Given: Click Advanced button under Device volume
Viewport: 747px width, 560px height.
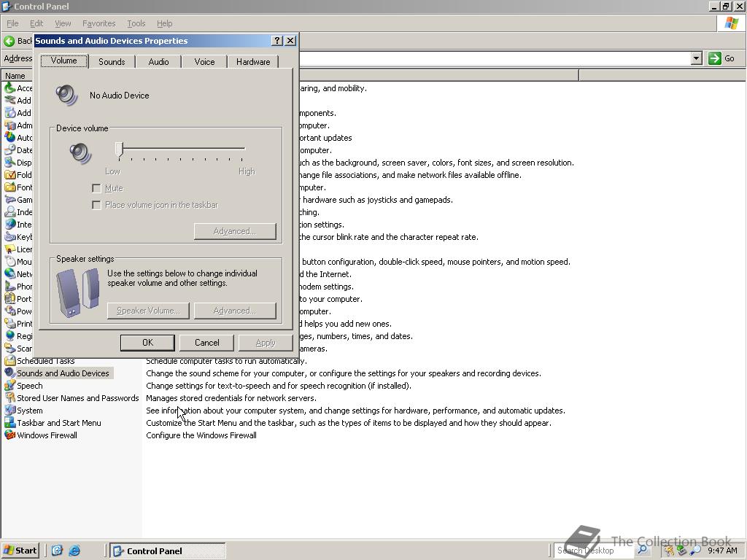Looking at the screenshot, I should pyautogui.click(x=235, y=231).
